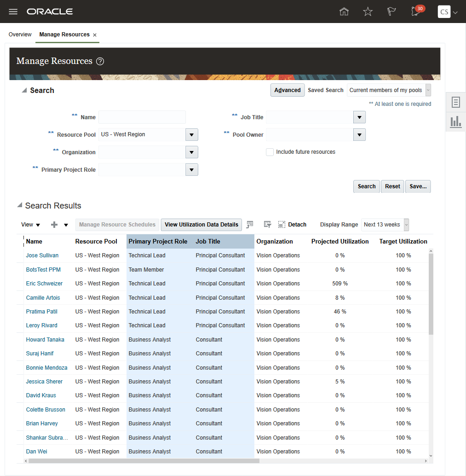This screenshot has height=476, width=466.
Task: Open Howard Tanaka resource link
Action: coord(45,340)
